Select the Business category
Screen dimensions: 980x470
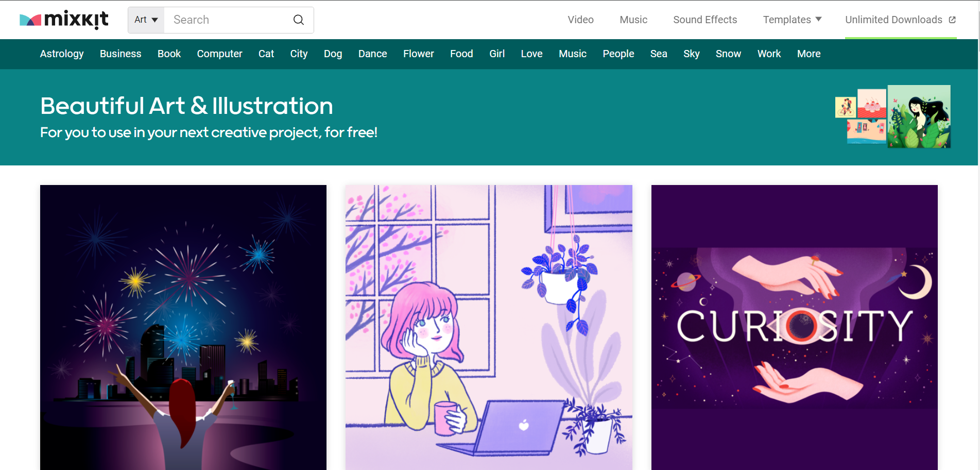click(121, 54)
